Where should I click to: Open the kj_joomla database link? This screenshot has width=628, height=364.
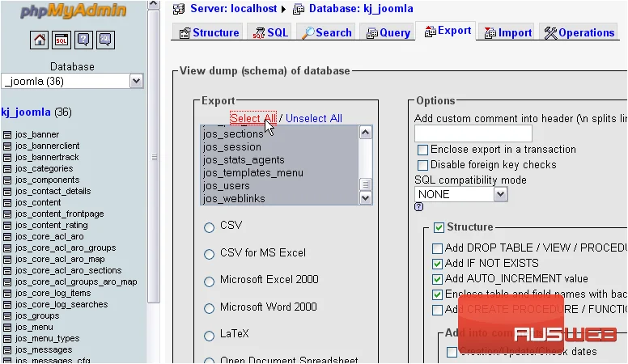coord(26,112)
